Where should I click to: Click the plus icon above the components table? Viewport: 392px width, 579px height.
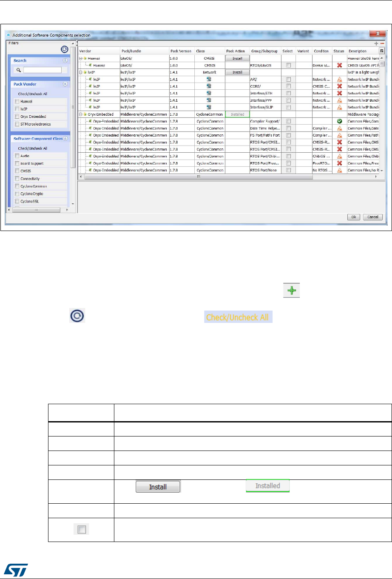[x=376, y=43]
